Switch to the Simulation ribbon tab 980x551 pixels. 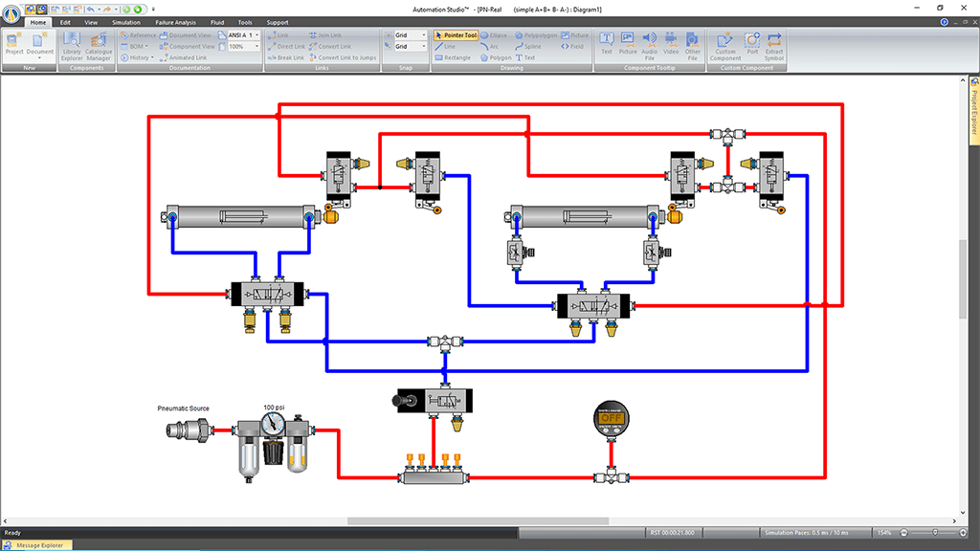125,22
